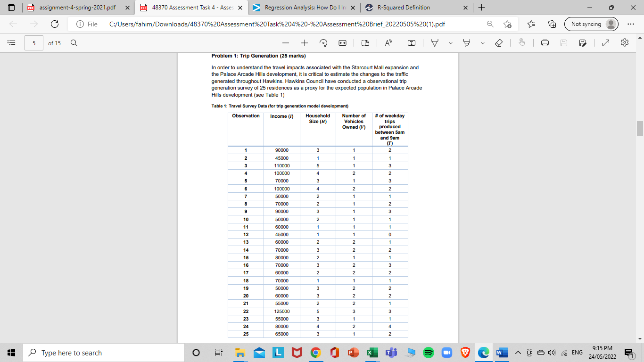Print the PDF document

pyautogui.click(x=545, y=43)
